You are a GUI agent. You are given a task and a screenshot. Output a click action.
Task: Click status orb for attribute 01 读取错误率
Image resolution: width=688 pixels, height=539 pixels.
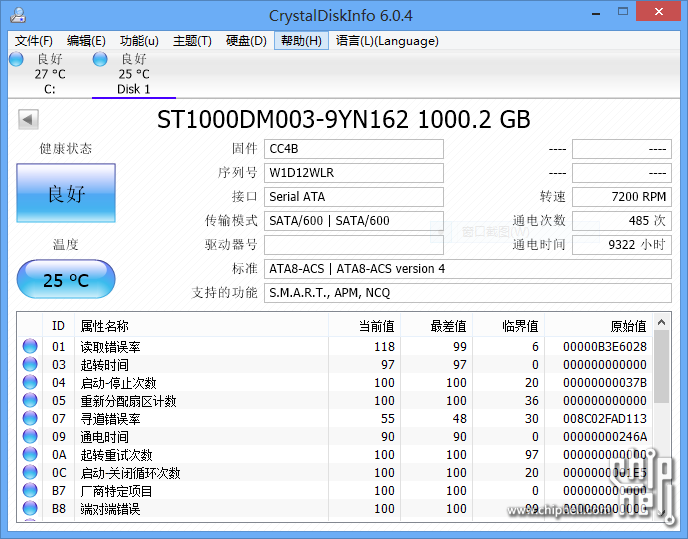30,346
